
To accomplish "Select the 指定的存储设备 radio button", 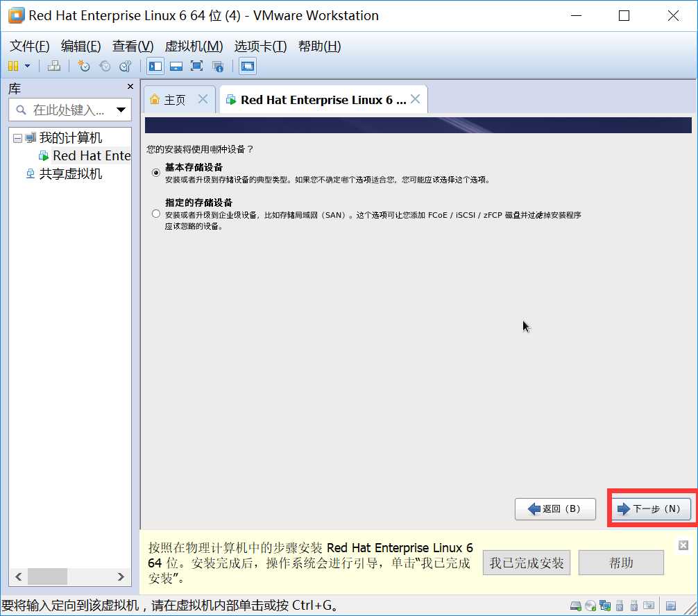I will [156, 214].
